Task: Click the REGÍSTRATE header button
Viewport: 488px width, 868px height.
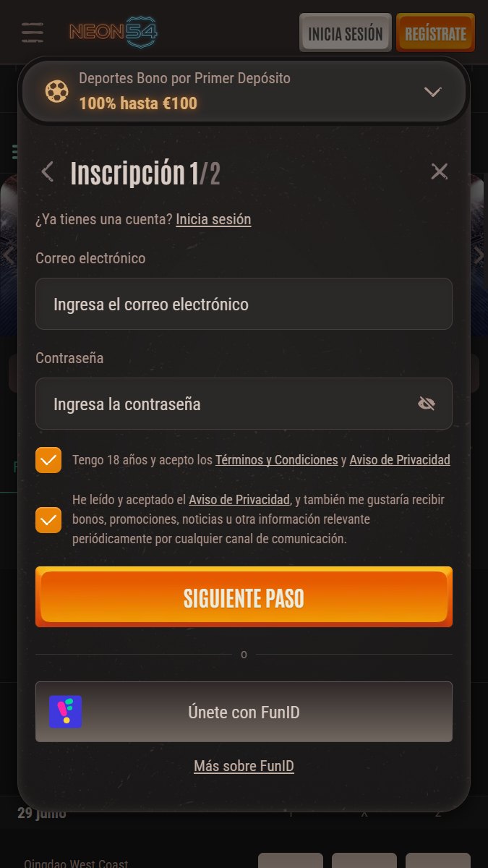Action: click(435, 33)
